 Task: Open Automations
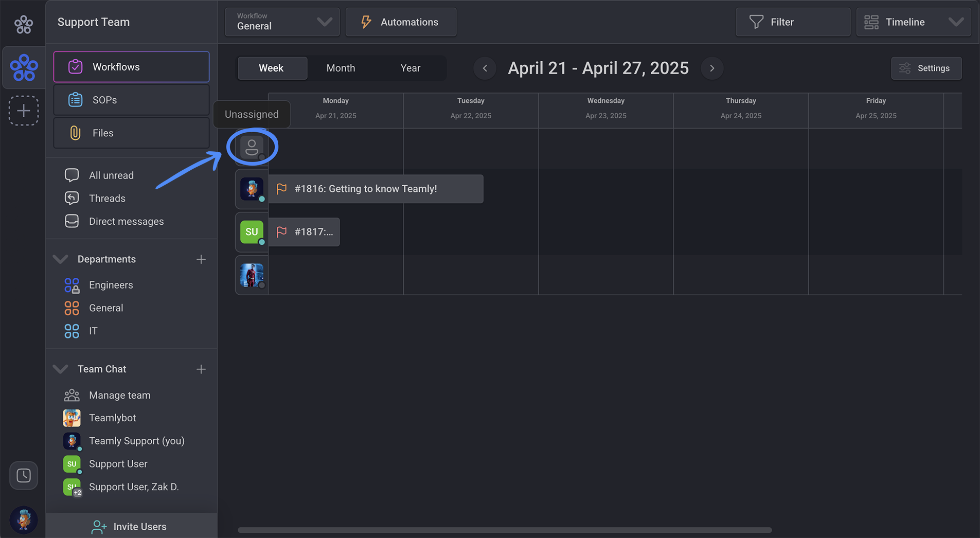click(x=401, y=22)
